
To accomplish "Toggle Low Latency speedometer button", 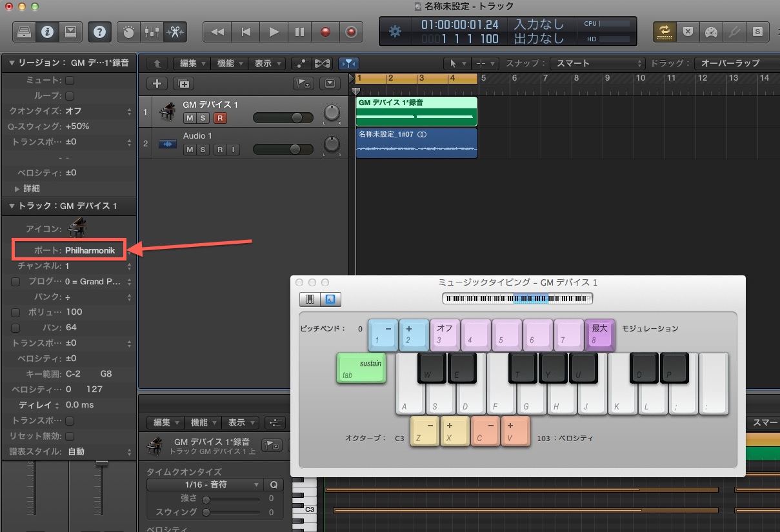I will [711, 31].
